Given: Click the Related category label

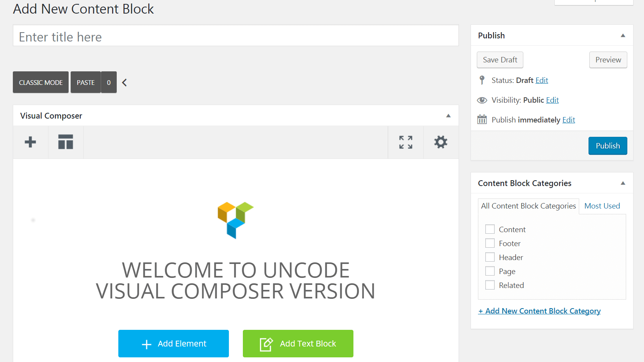Looking at the screenshot, I should point(511,285).
